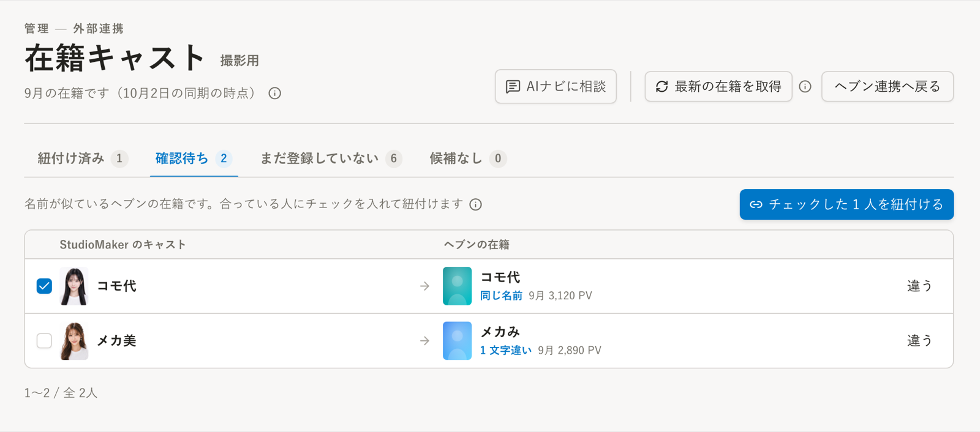
Task: Click the blue avatar of Heaven's メカみ
Action: tap(457, 341)
